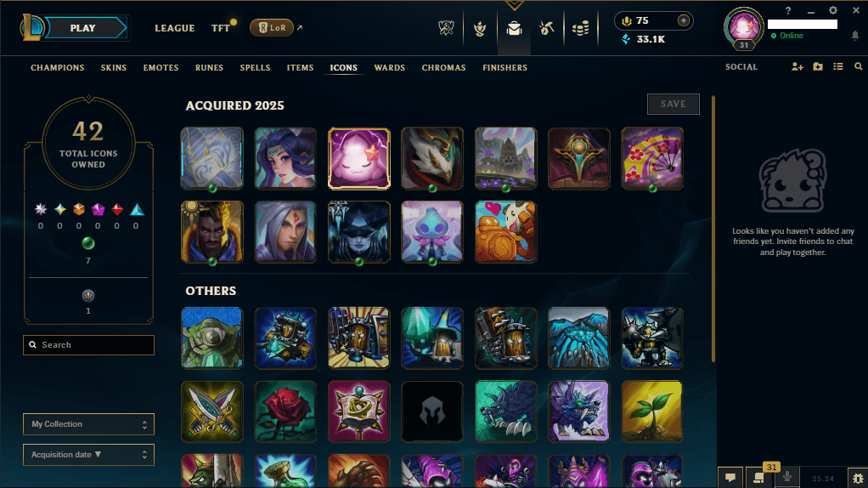Open the chat bubble icon
The image size is (868, 488).
(x=730, y=478)
